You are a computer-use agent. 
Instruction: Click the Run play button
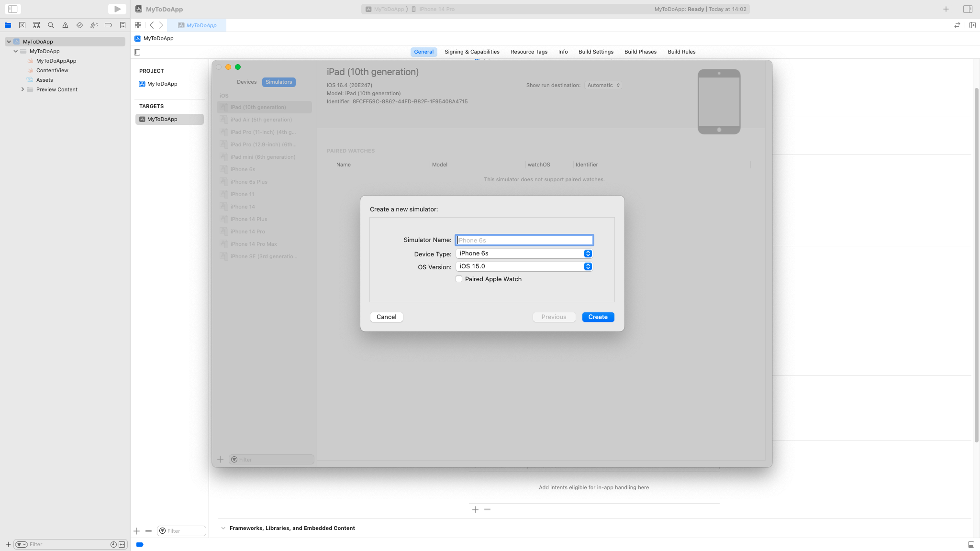pos(117,9)
